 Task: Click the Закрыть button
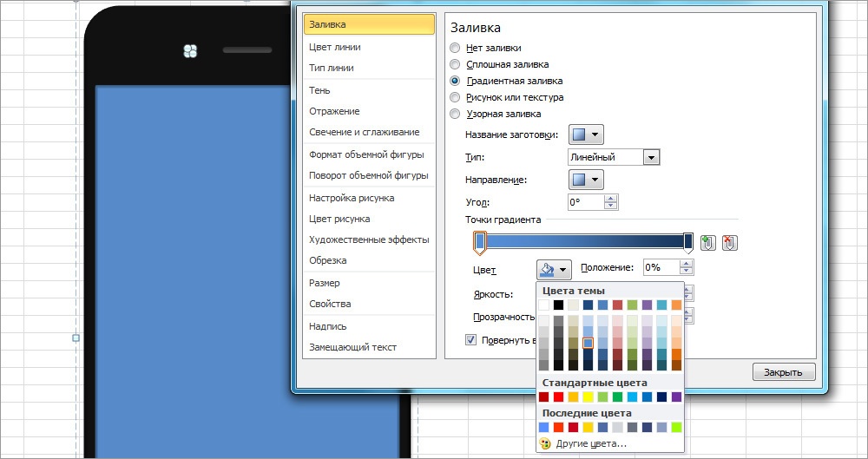784,372
